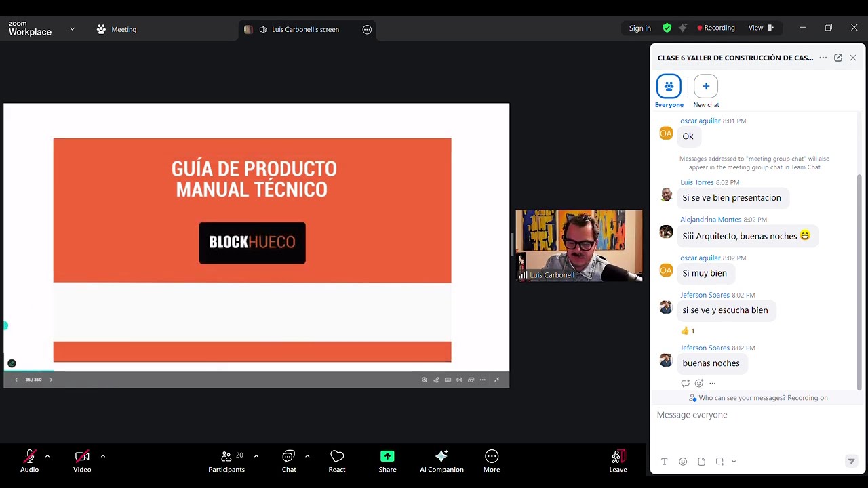
Task: Start a New chat
Action: coord(706,91)
